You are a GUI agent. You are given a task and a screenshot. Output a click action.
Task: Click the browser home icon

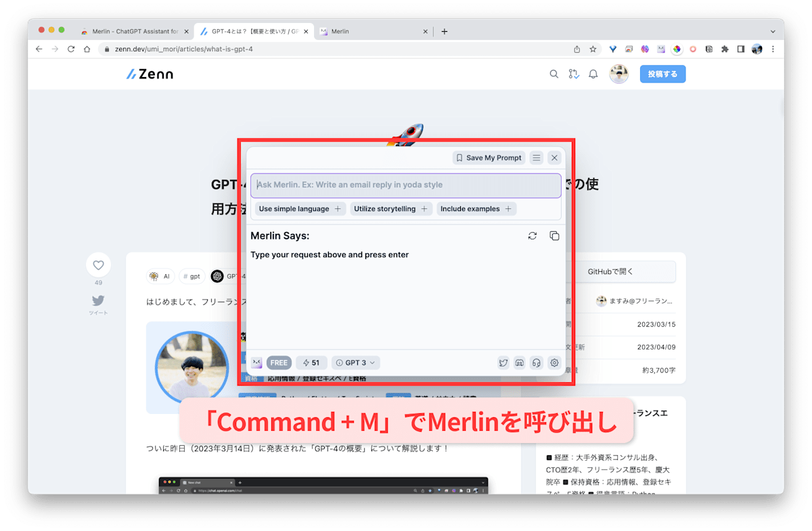87,49
